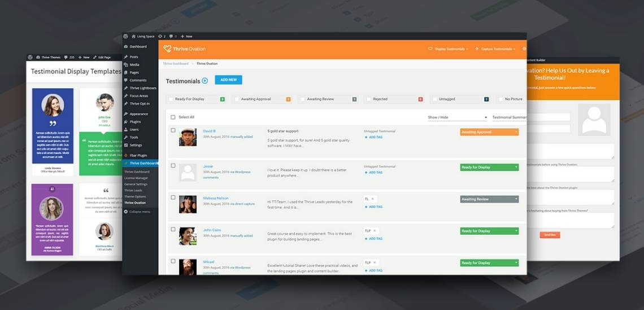Click the Tools wrench icon
The height and width of the screenshot is (310, 644).
pyautogui.click(x=125, y=137)
